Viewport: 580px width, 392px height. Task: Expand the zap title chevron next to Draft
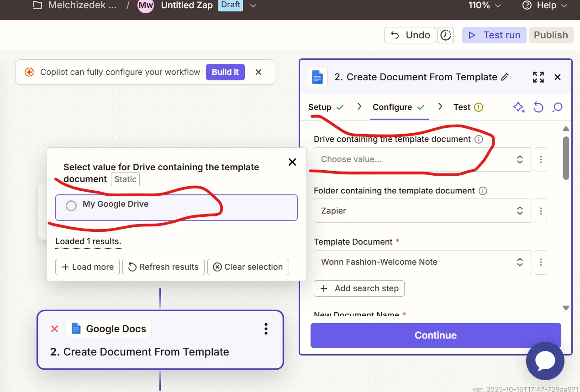(x=253, y=5)
